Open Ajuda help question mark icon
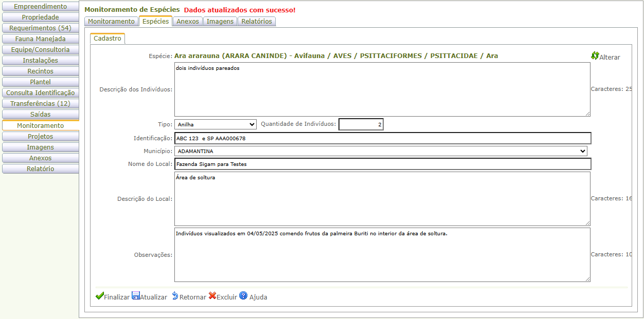 [243, 296]
